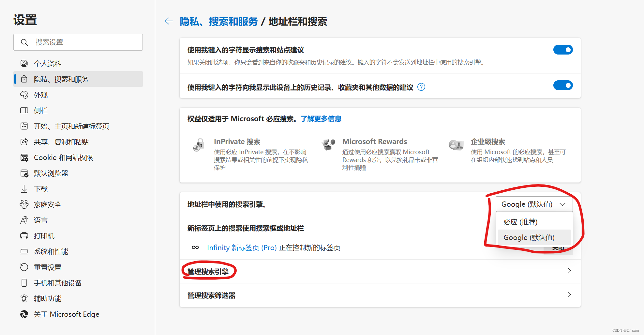Open 家庭安全 settings section
This screenshot has width=644, height=335.
pyautogui.click(x=78, y=204)
